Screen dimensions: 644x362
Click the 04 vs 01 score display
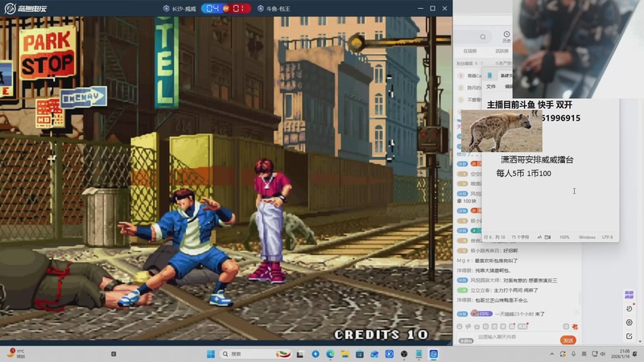(x=226, y=8)
